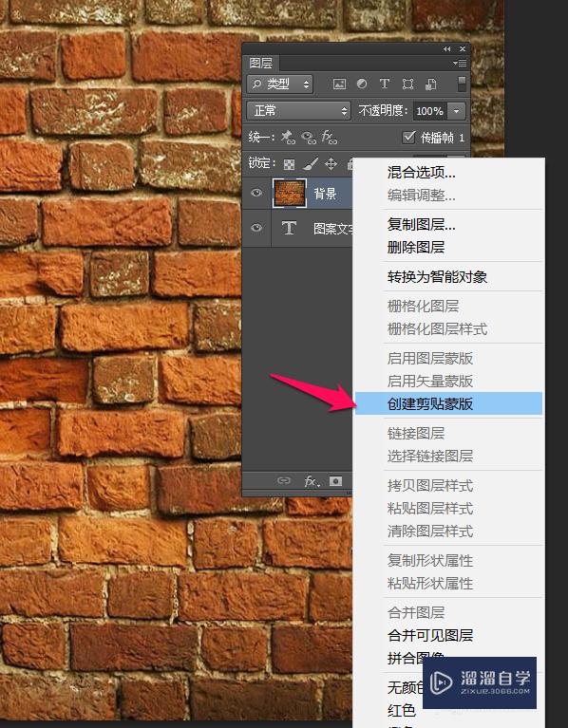Toggle the layer filtering switch

click(462, 84)
